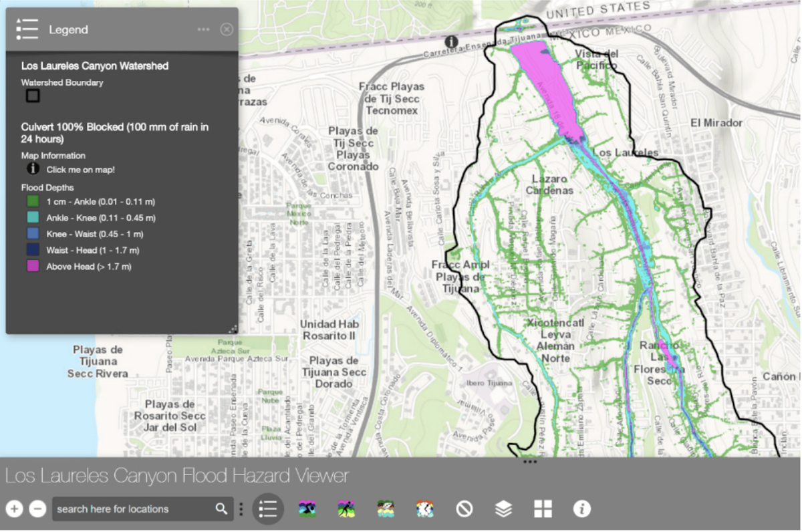Zoom in with the plus button

(x=14, y=509)
